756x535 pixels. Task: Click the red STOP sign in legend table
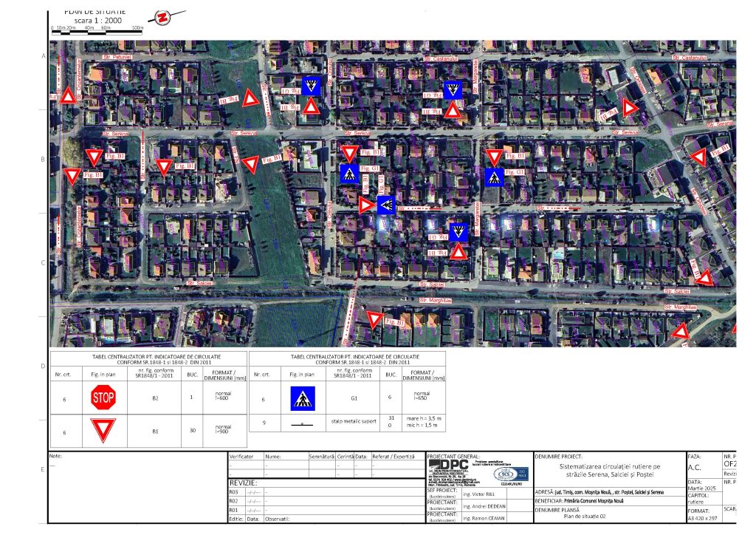[103, 398]
